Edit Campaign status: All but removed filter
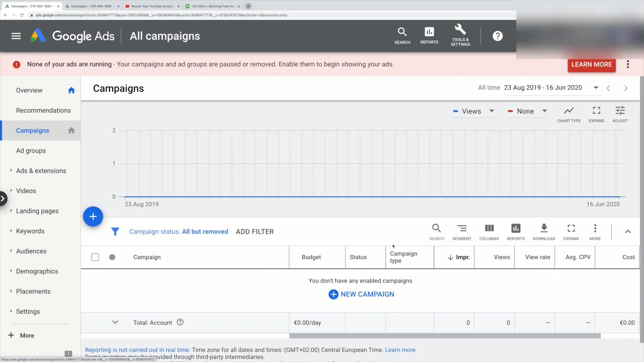This screenshot has height=362, width=644. 178,232
